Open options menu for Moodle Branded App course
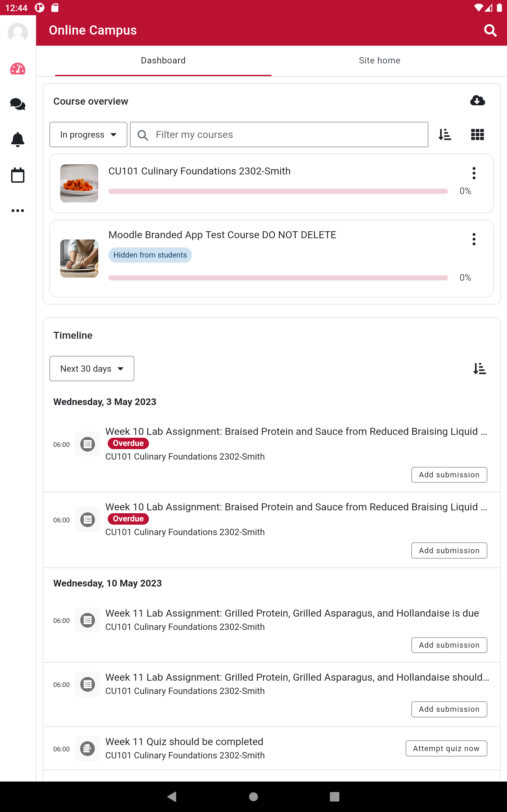Viewport: 507px width, 812px height. point(474,239)
